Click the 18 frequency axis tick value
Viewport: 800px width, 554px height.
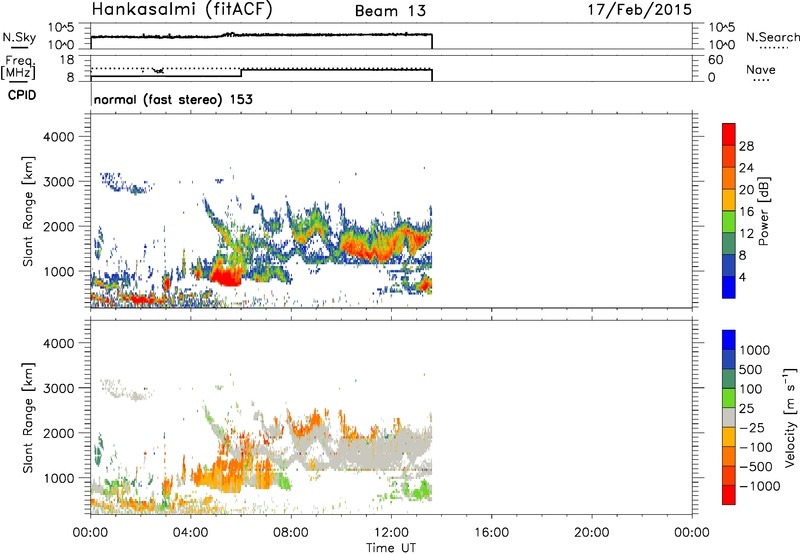coord(67,60)
